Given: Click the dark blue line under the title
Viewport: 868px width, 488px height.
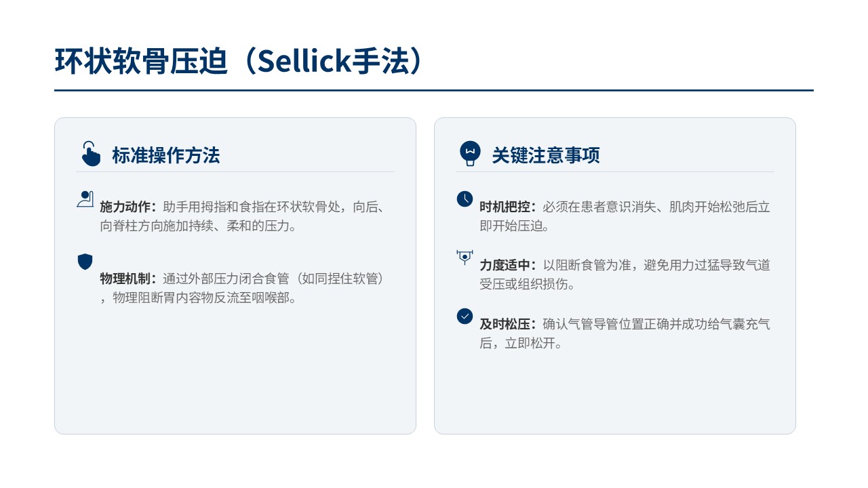Looking at the screenshot, I should click(434, 90).
